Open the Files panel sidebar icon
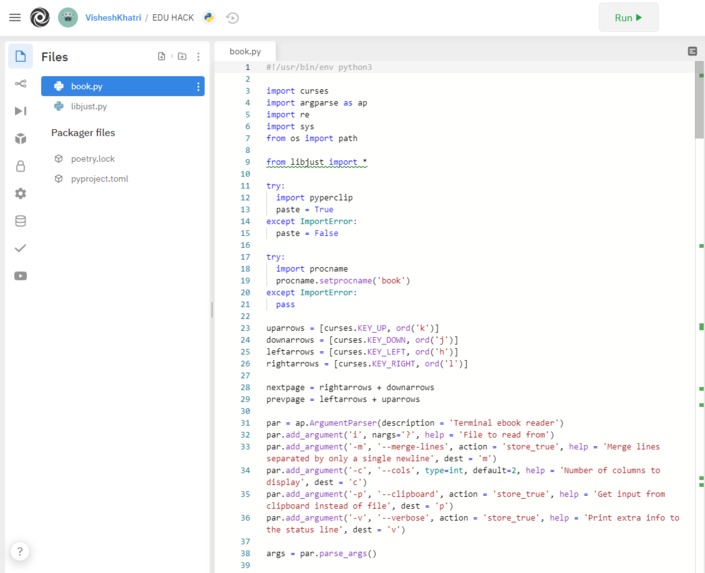The image size is (705, 573). [x=20, y=56]
